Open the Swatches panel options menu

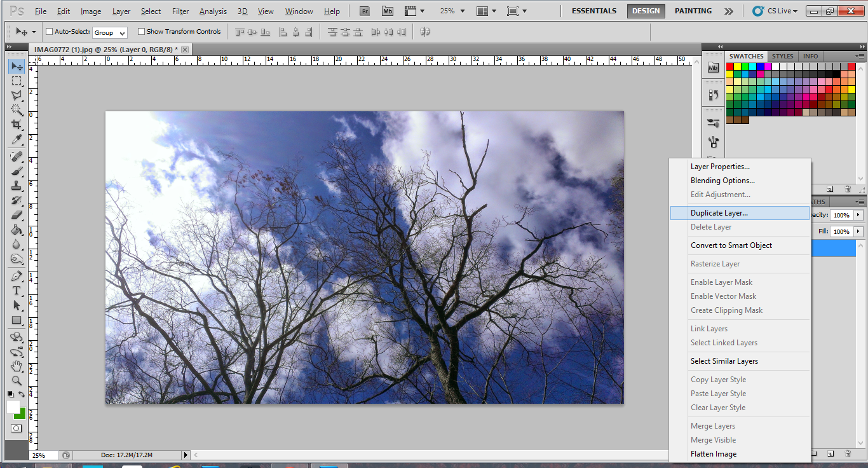pos(860,56)
